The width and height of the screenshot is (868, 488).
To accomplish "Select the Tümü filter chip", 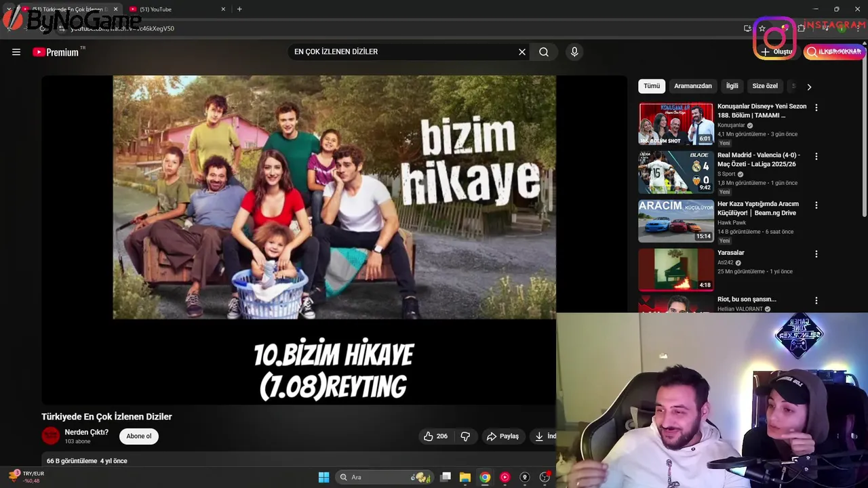I will [652, 86].
